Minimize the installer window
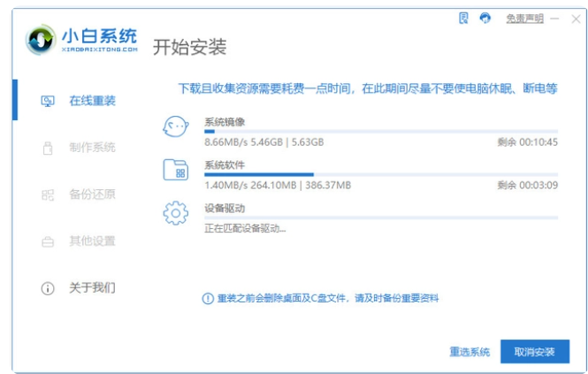 point(554,19)
